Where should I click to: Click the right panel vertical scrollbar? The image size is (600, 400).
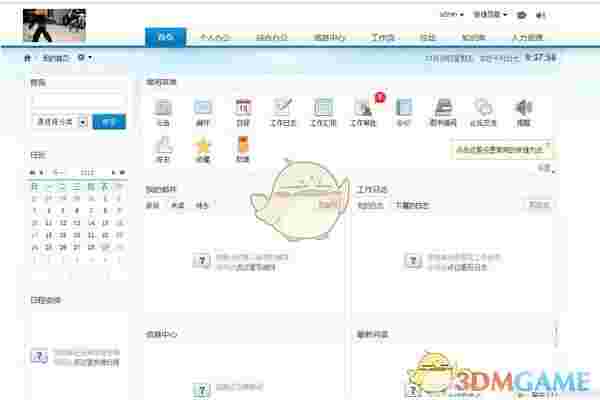[x=556, y=335]
